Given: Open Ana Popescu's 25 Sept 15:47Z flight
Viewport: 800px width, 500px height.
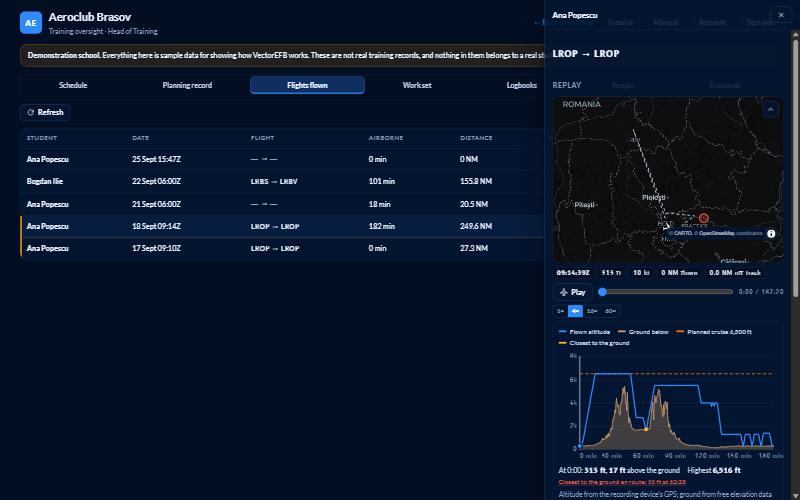Looking at the screenshot, I should point(283,159).
